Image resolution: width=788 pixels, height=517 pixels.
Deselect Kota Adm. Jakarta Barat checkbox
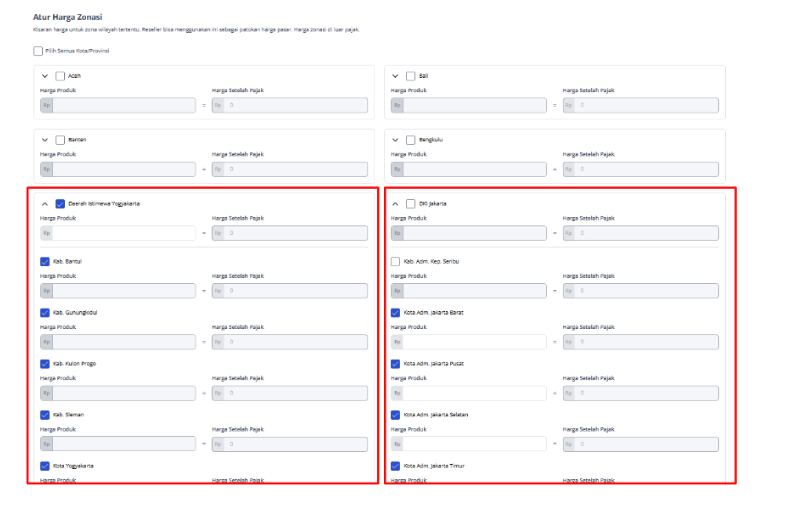[396, 312]
